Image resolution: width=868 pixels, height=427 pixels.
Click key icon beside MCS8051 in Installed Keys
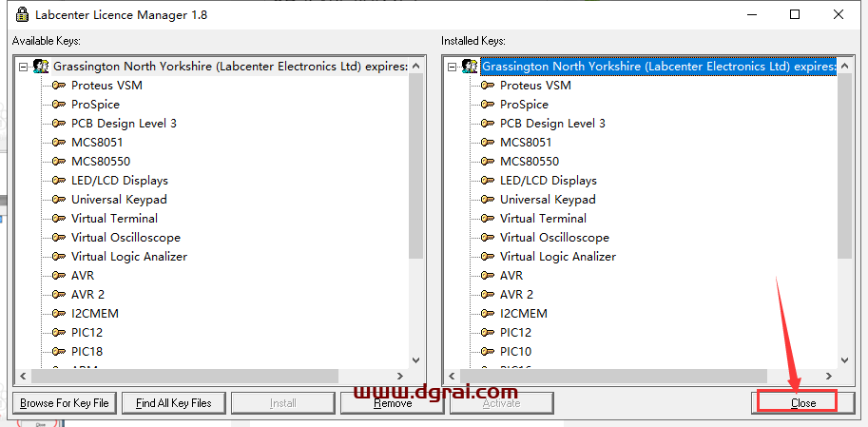[488, 143]
